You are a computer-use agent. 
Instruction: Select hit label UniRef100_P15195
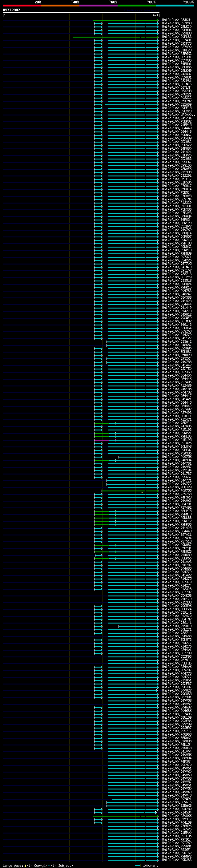(x=176, y=440)
